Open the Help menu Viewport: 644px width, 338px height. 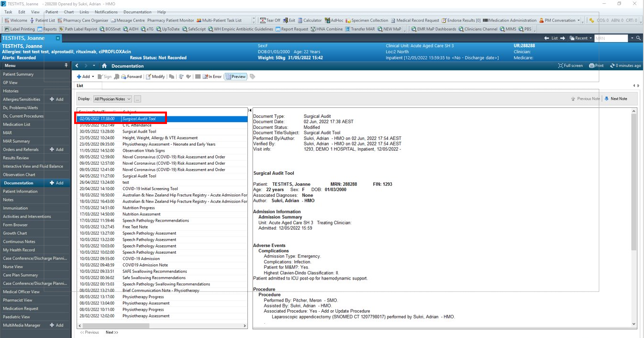click(162, 12)
